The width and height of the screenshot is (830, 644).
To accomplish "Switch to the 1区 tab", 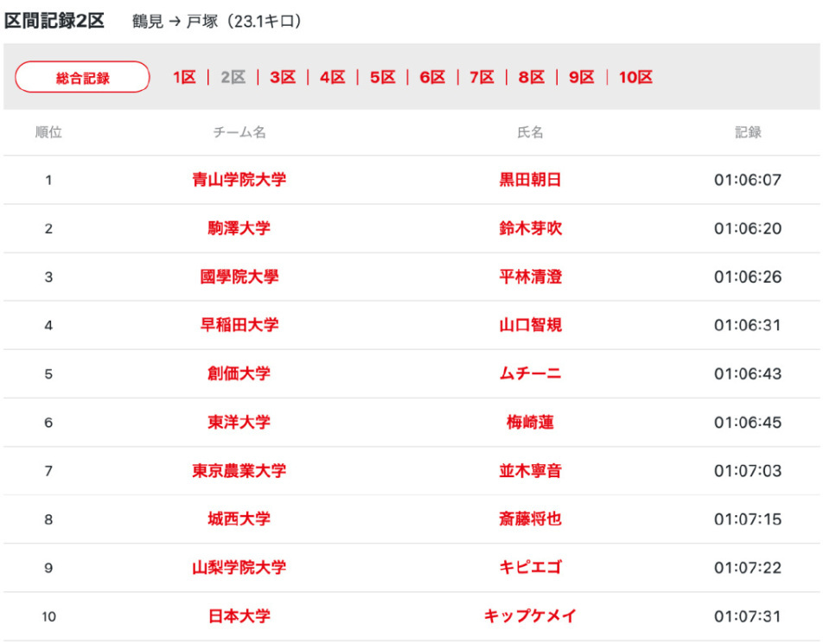I will pyautogui.click(x=184, y=78).
